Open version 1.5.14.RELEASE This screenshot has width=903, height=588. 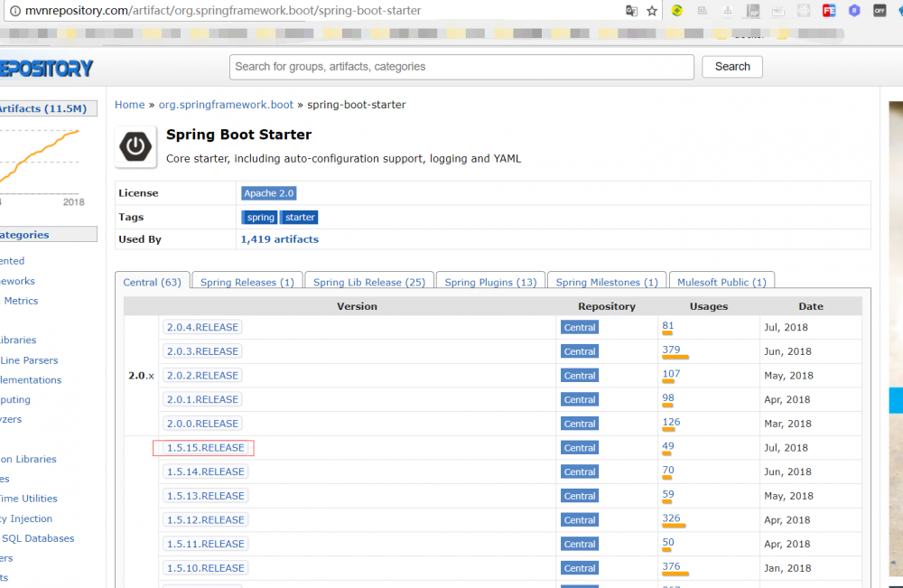pos(206,471)
